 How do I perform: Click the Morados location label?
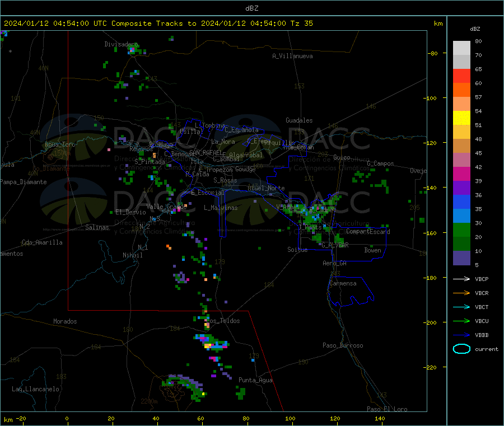coord(65,321)
